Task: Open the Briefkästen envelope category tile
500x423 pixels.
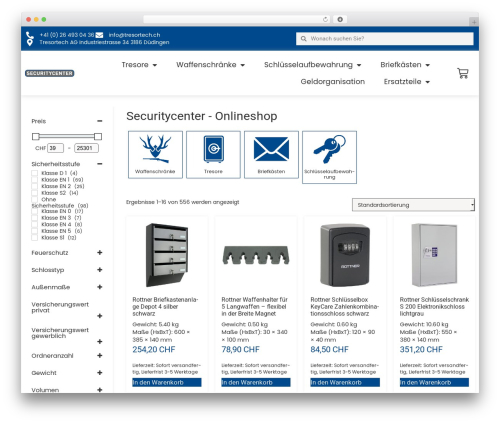Action: click(x=271, y=155)
